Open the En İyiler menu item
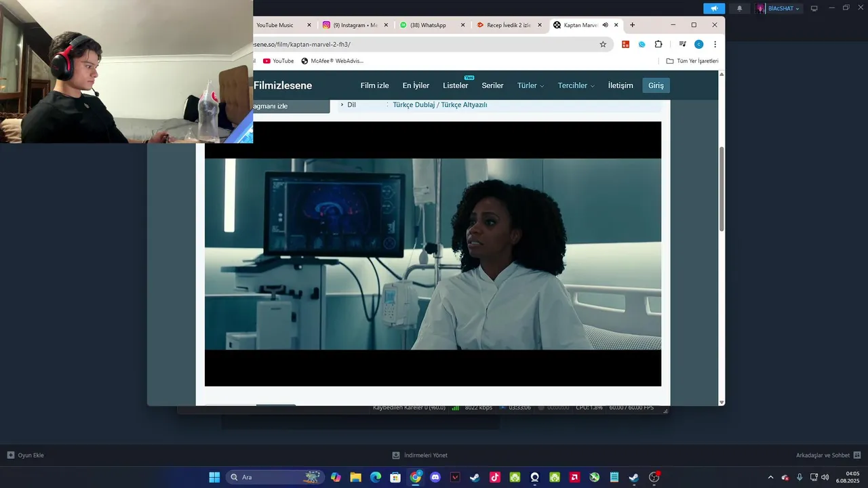Viewport: 868px width, 488px height. [x=416, y=85]
